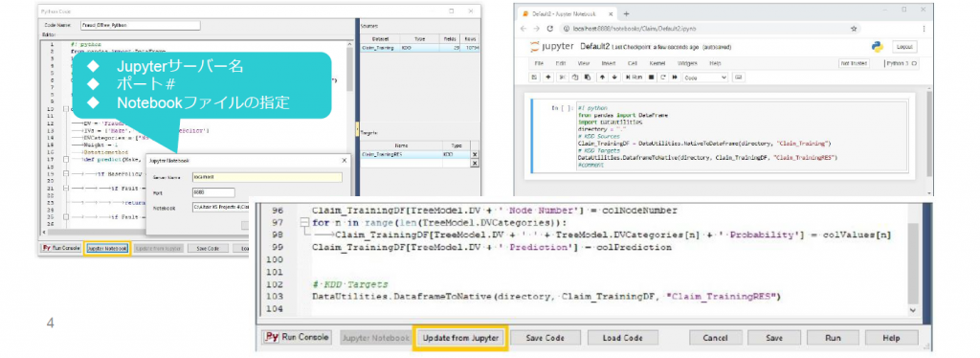Click Run Console in the top-left Python Code window

(60, 248)
